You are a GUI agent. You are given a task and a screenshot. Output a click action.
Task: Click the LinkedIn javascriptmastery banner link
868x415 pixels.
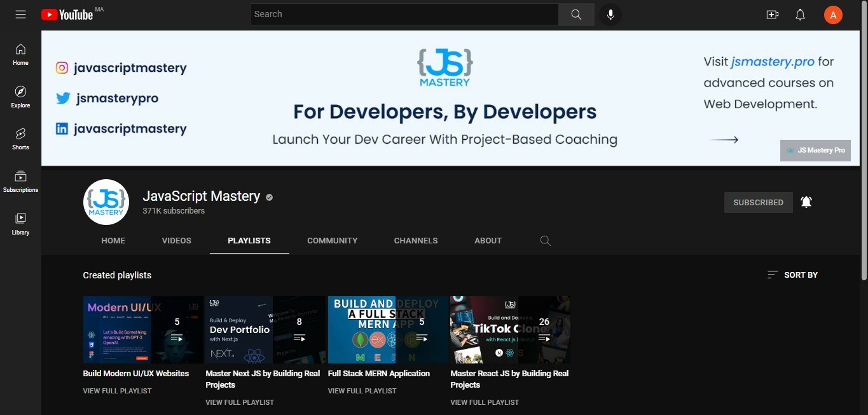[x=121, y=129]
